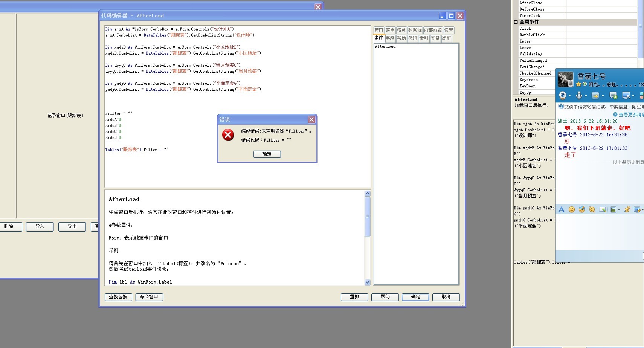Click the help pane scrollbar thumb

tap(368, 217)
